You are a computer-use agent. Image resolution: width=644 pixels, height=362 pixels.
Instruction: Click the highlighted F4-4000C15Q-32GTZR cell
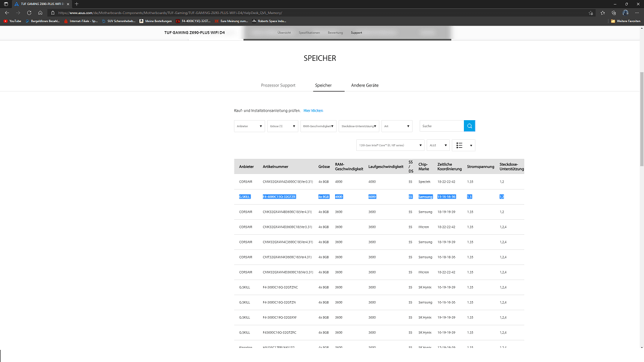pos(279,197)
